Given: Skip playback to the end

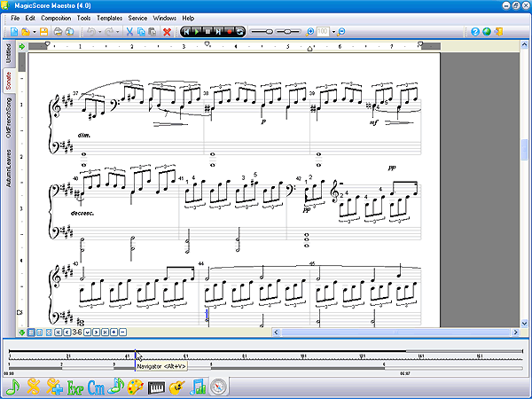Looking at the screenshot, I should [218, 32].
